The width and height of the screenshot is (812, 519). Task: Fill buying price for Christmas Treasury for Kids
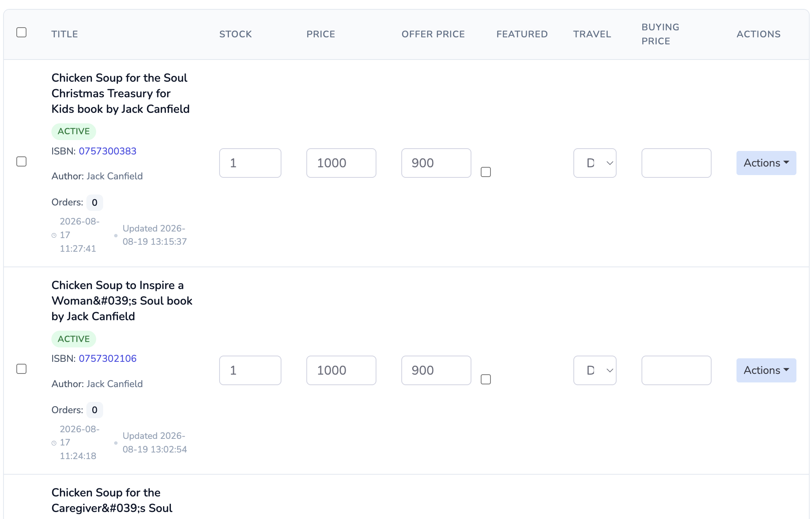click(x=677, y=163)
